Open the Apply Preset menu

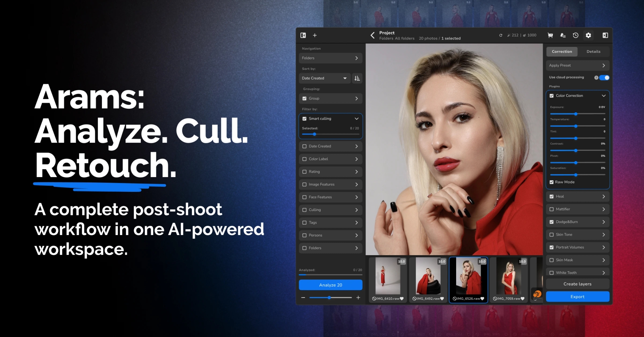click(578, 65)
